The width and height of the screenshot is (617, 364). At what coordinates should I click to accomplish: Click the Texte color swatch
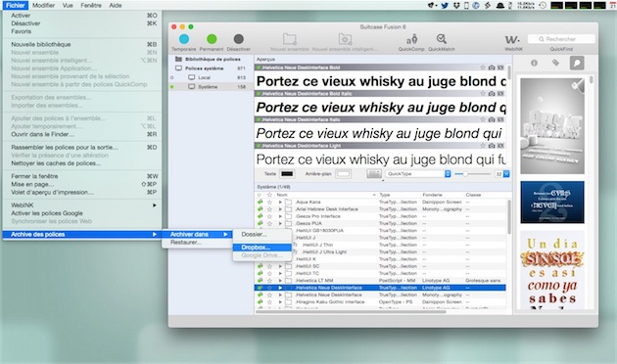[x=287, y=174]
